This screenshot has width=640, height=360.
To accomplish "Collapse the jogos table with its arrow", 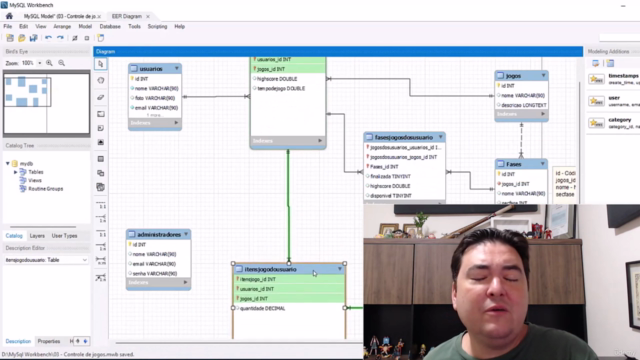I will 543,76.
